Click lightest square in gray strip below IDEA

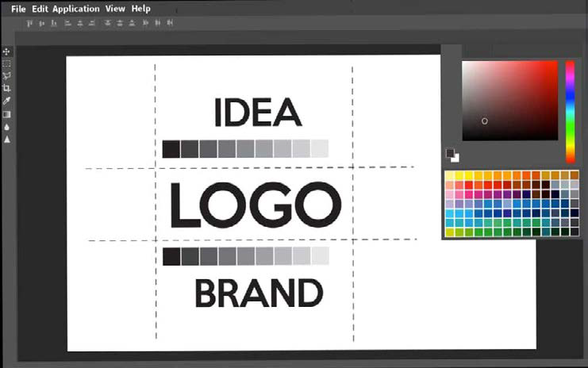[320, 148]
